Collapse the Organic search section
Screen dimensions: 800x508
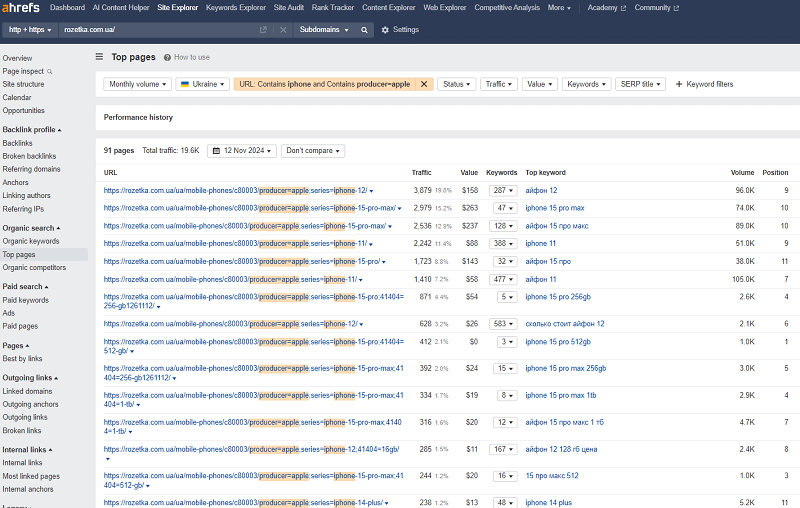[x=31, y=228]
